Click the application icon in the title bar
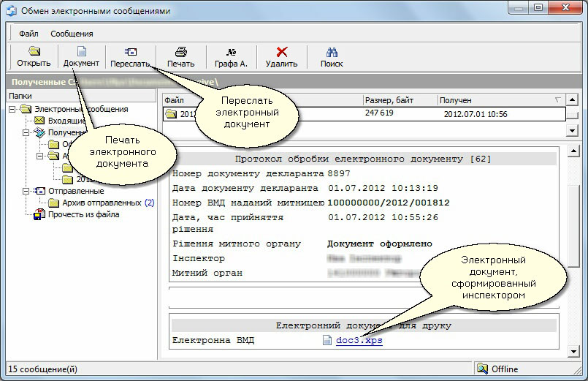Viewport: 588px width, 381px height. click(12, 10)
